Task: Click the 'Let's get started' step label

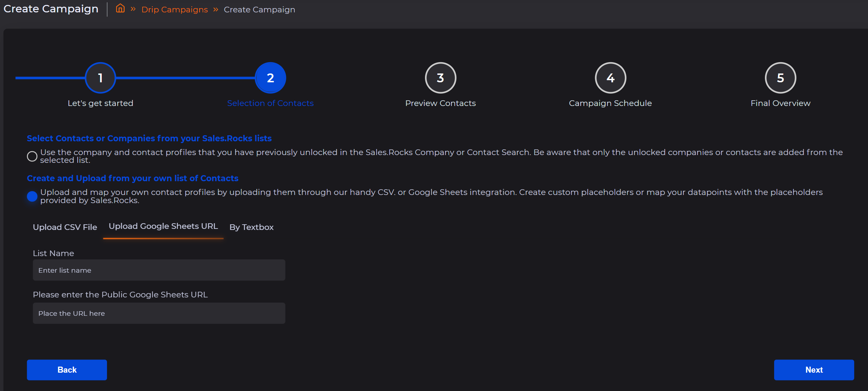Action: click(x=100, y=103)
